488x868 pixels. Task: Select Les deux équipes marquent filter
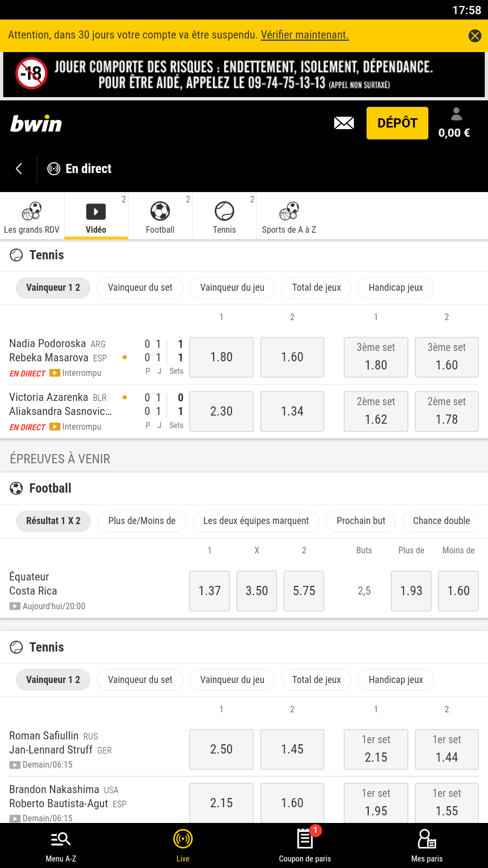click(x=255, y=521)
